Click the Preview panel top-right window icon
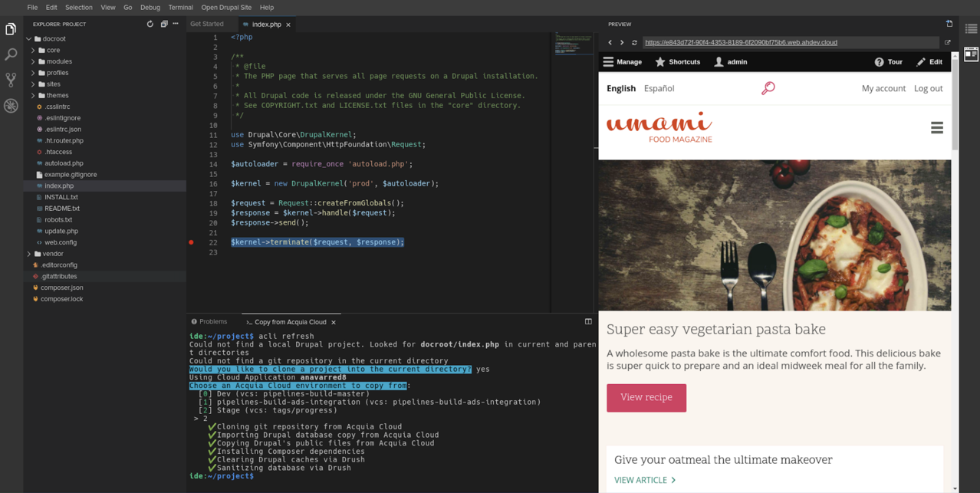The image size is (980, 493). pyautogui.click(x=949, y=24)
